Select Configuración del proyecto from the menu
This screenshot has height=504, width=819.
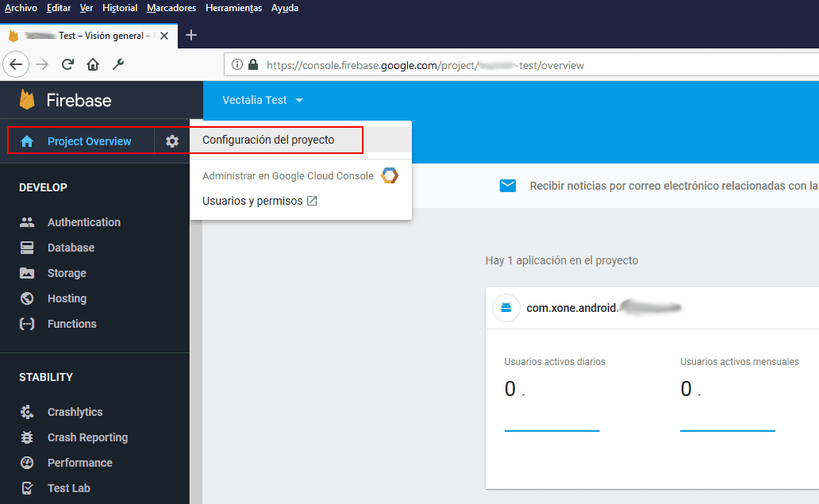tap(301, 140)
